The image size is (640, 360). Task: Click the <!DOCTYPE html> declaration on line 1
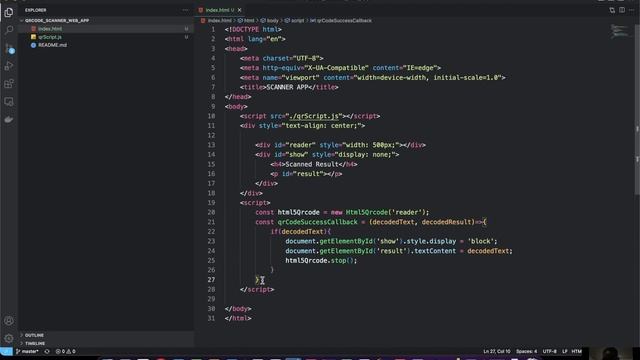point(253,29)
